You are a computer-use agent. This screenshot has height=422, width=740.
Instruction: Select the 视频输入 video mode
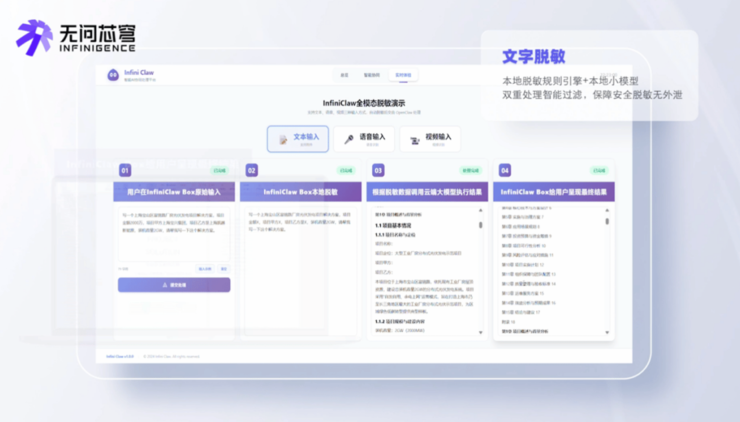coord(431,139)
